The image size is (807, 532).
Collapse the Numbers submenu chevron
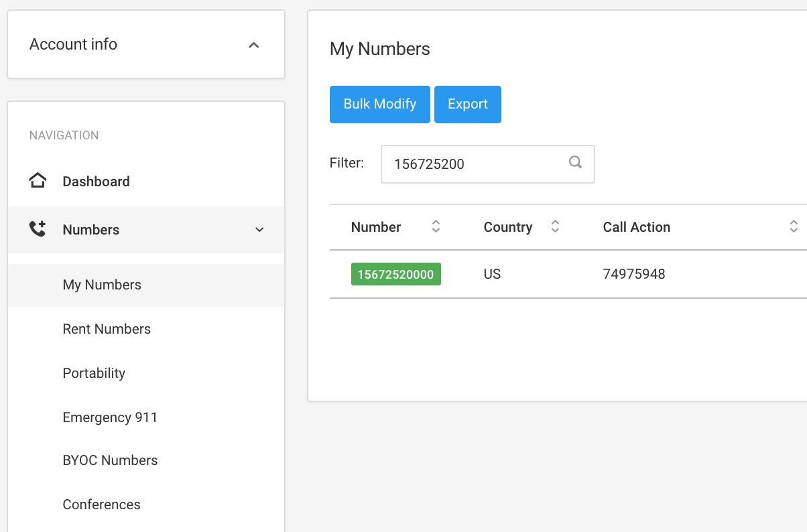[x=259, y=230]
